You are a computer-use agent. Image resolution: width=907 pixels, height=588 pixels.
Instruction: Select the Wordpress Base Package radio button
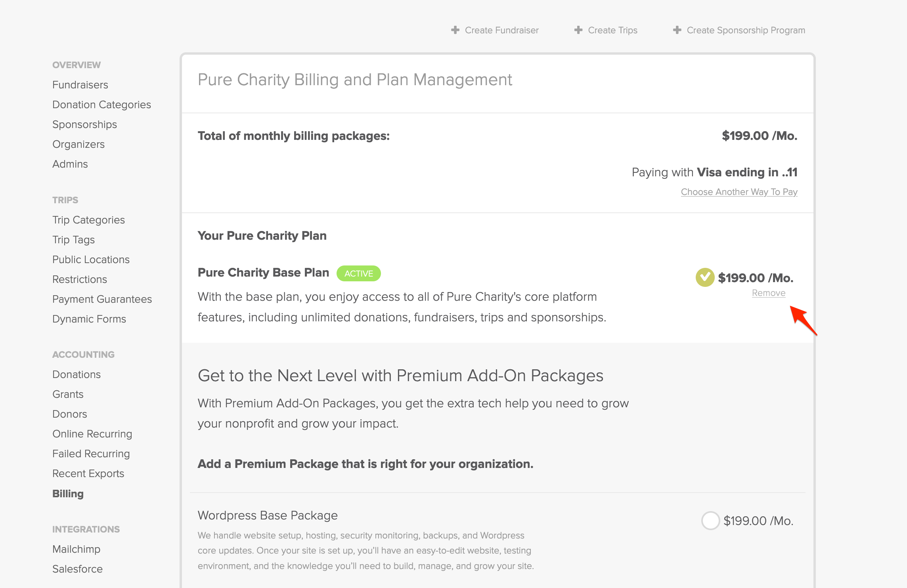tap(710, 521)
